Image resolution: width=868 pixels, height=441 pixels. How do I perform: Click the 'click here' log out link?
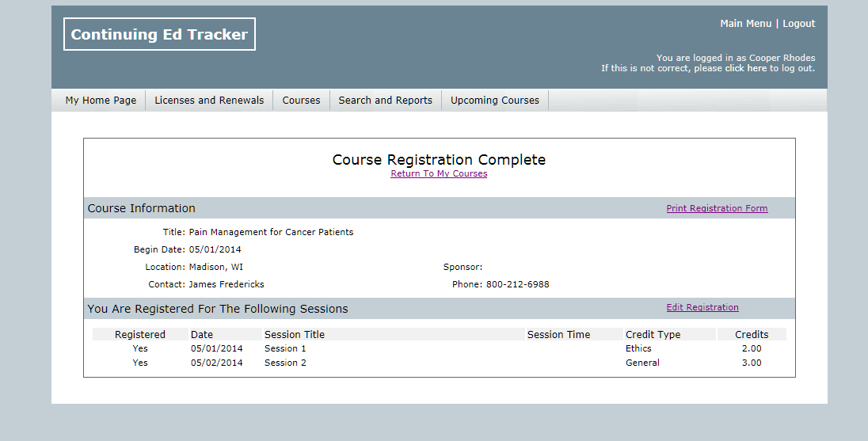[745, 69]
